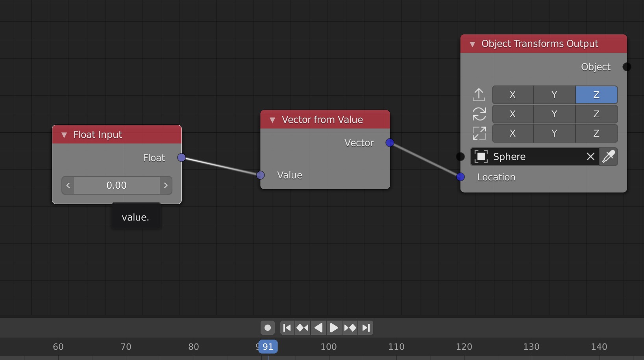The height and width of the screenshot is (360, 644).
Task: Click frame 120 on the timeline
Action: point(464,347)
